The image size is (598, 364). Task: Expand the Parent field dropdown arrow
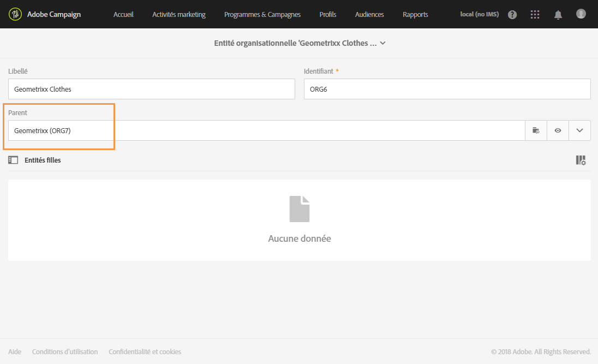pyautogui.click(x=579, y=130)
